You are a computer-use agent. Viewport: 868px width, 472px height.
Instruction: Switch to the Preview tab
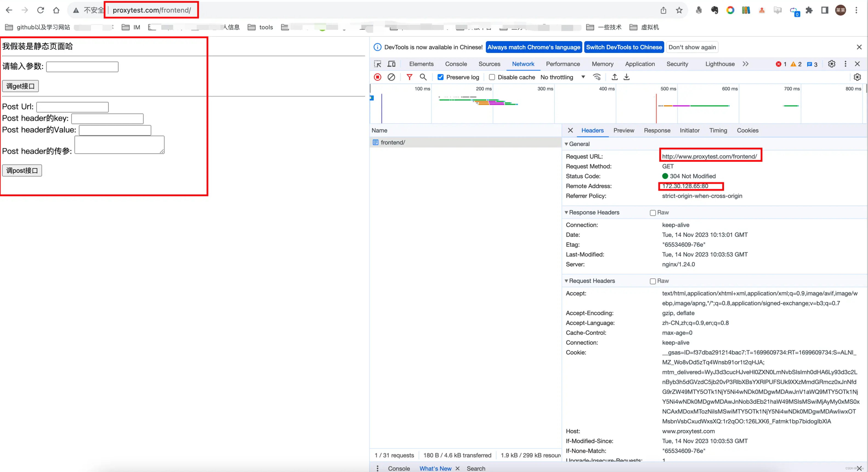pyautogui.click(x=623, y=130)
